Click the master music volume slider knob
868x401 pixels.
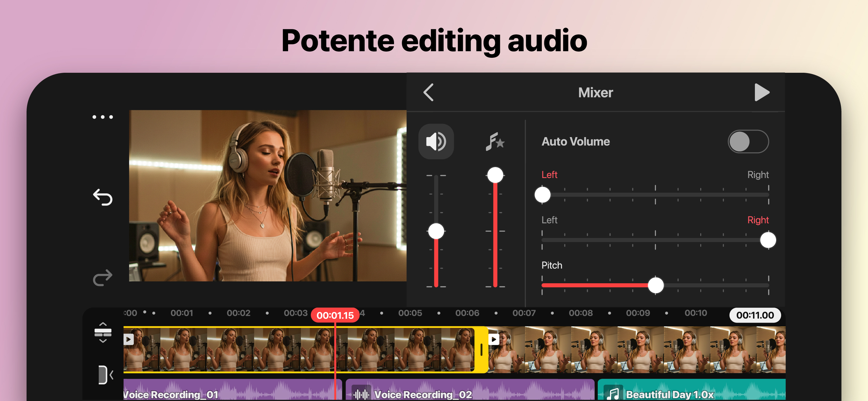(495, 175)
